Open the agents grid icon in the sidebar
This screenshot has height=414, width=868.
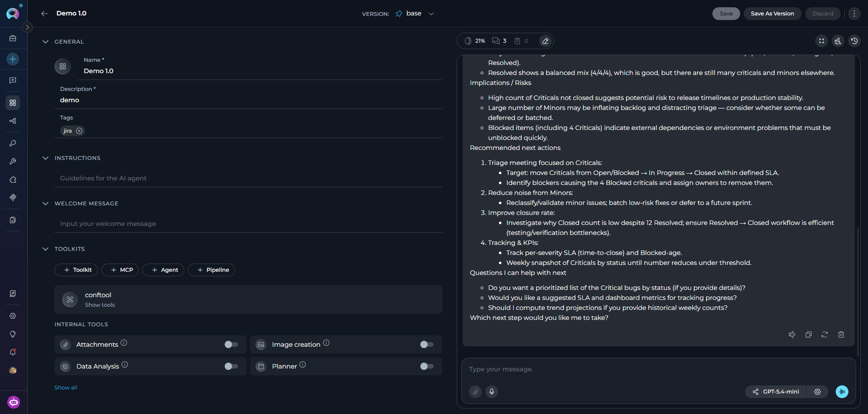13,103
